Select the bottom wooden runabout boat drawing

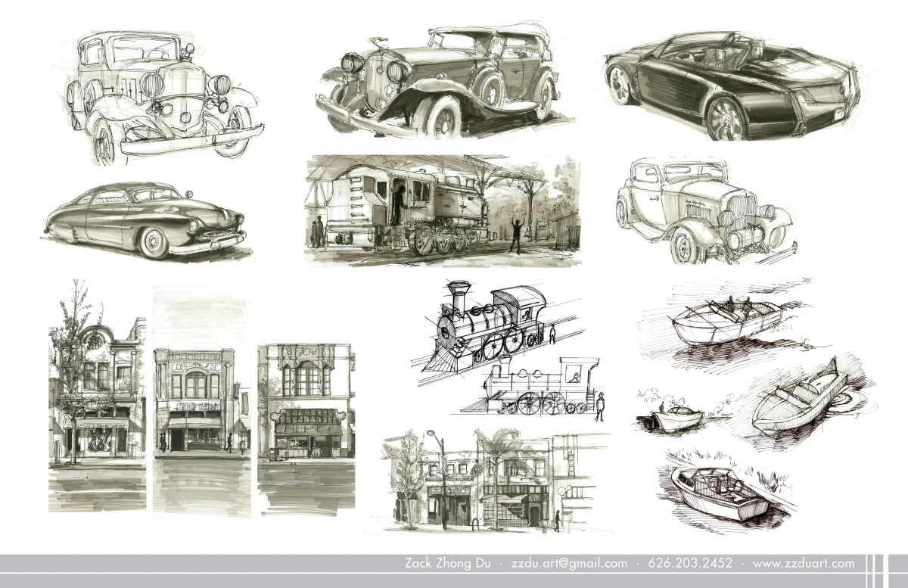point(719,492)
